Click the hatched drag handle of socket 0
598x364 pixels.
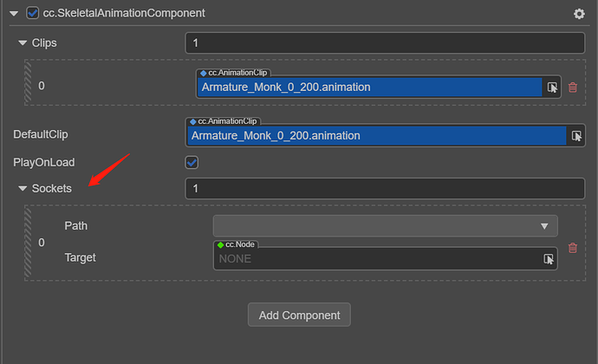coord(28,243)
